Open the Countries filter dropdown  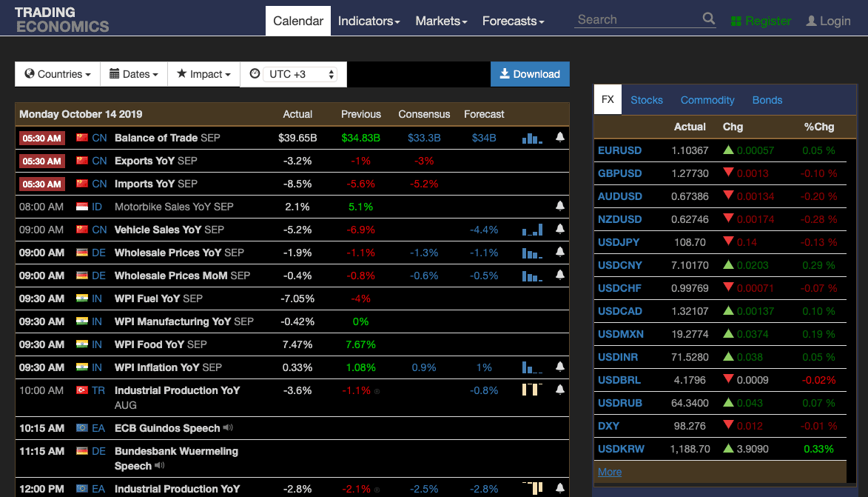tap(58, 74)
